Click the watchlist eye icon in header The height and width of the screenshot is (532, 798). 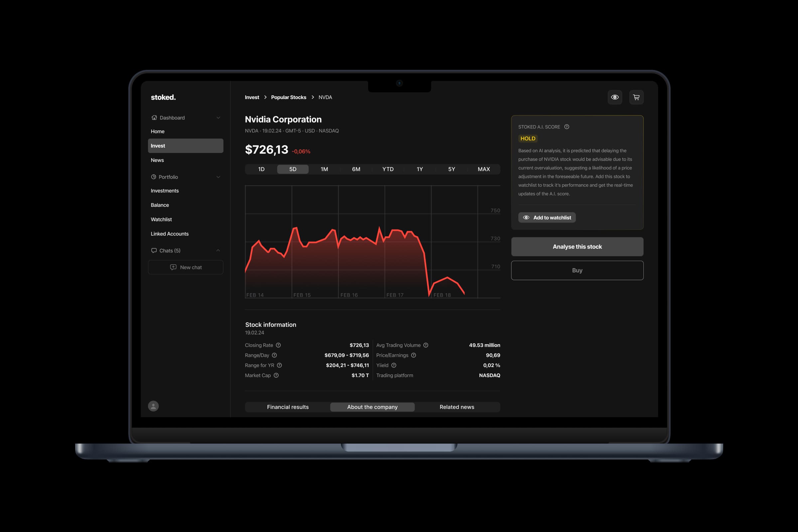(x=615, y=97)
